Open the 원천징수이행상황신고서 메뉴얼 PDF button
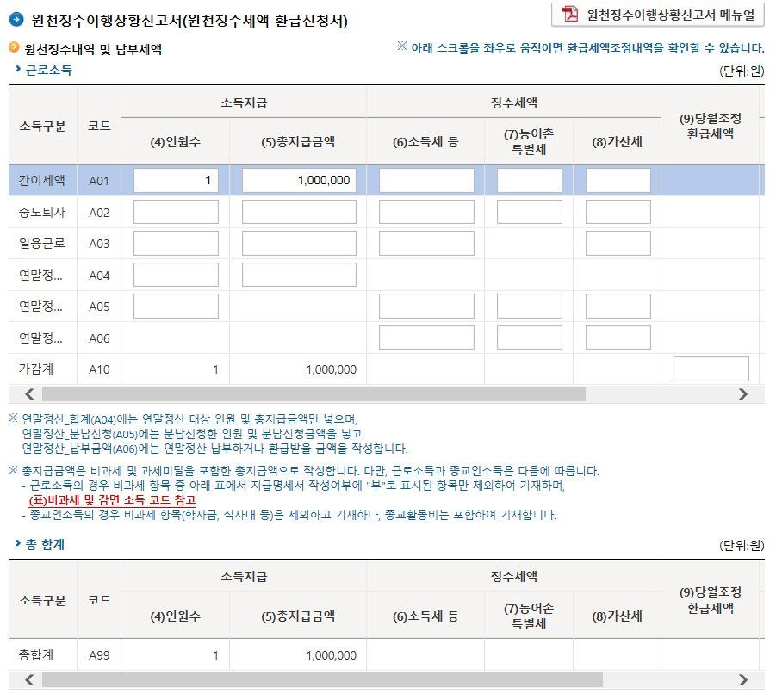776x700 pixels. click(658, 15)
